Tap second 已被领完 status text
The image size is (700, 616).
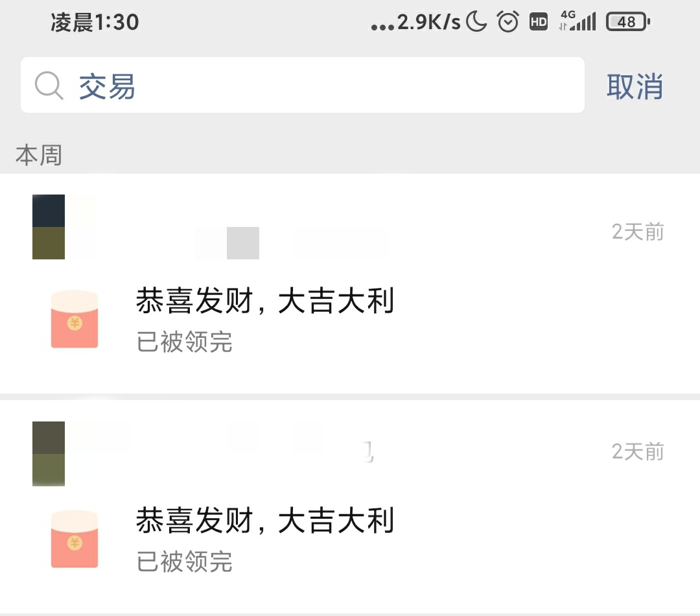pos(184,562)
